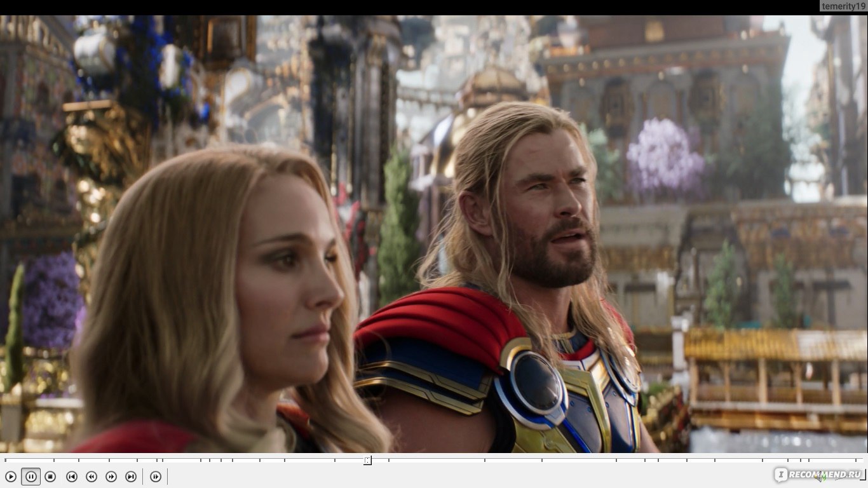Viewport: 868px width, 488px height.
Task: Pause the video playback
Action: pyautogui.click(x=31, y=477)
